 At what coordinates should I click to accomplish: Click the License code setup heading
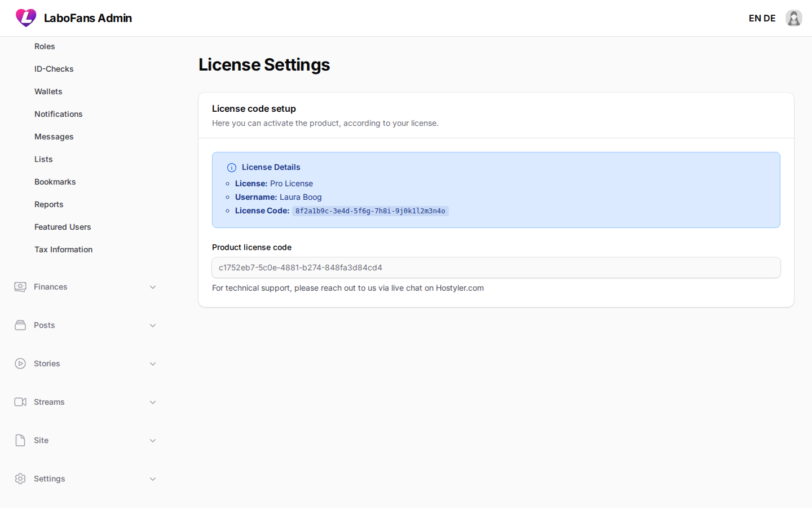pyautogui.click(x=254, y=108)
